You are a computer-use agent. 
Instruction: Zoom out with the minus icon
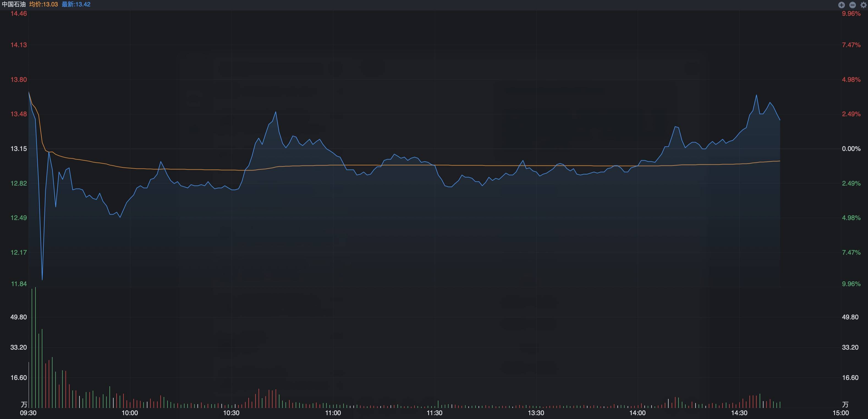tap(853, 5)
